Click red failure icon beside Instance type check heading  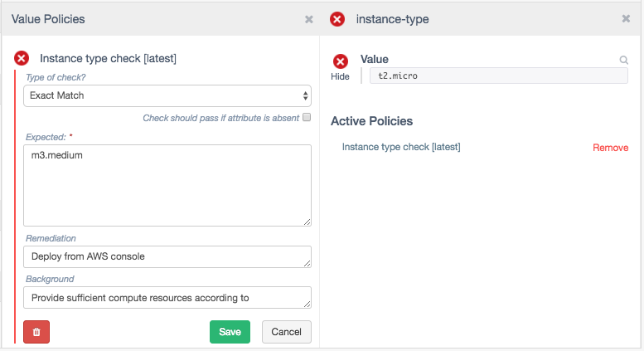click(22, 58)
